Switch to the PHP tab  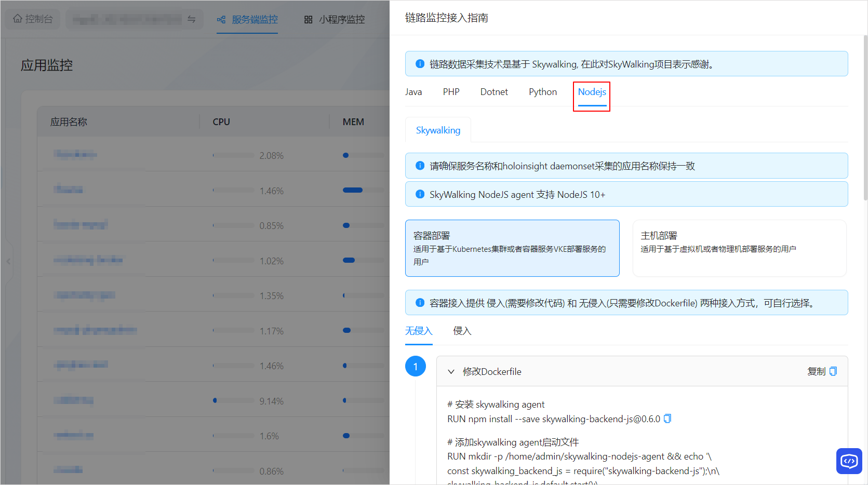click(x=451, y=92)
